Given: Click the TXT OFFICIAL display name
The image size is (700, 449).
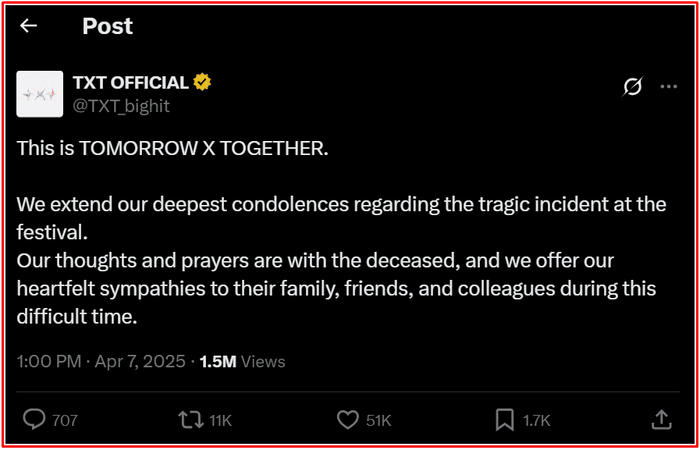Looking at the screenshot, I should point(130,82).
